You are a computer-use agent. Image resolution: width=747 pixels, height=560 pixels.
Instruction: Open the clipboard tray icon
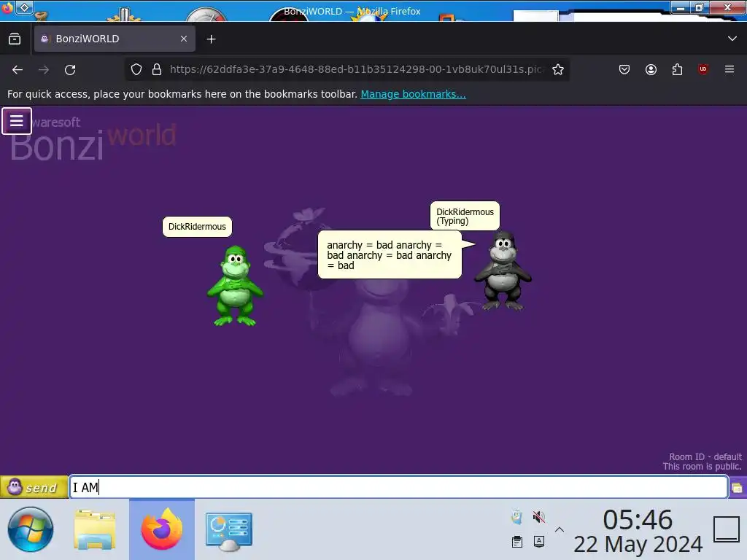pos(517,542)
